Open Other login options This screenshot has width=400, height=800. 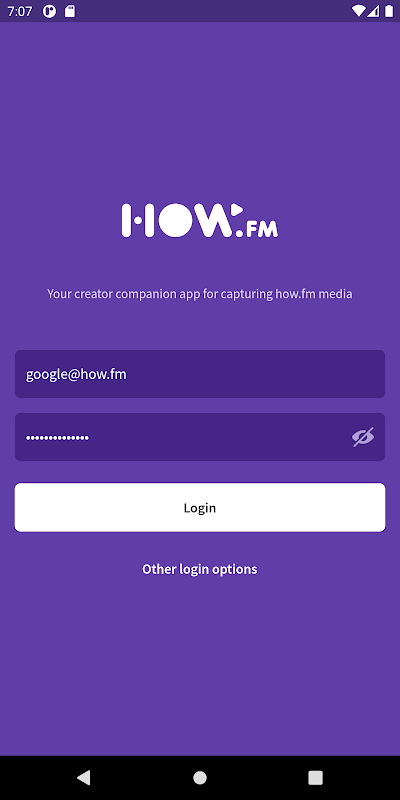200,569
